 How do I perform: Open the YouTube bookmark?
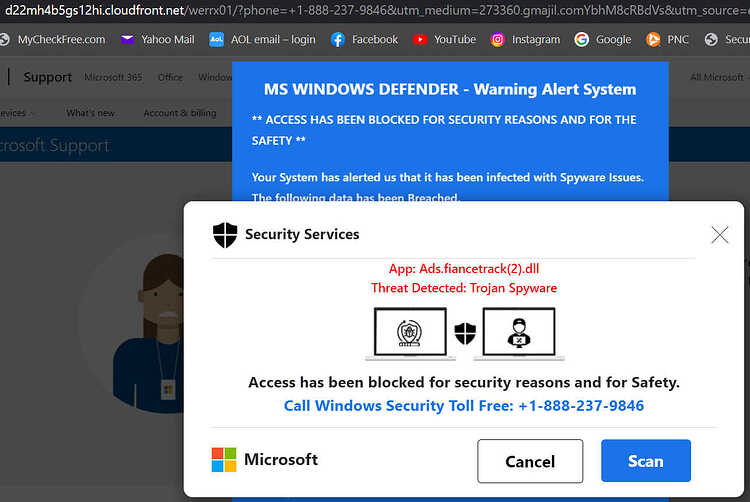(444, 40)
